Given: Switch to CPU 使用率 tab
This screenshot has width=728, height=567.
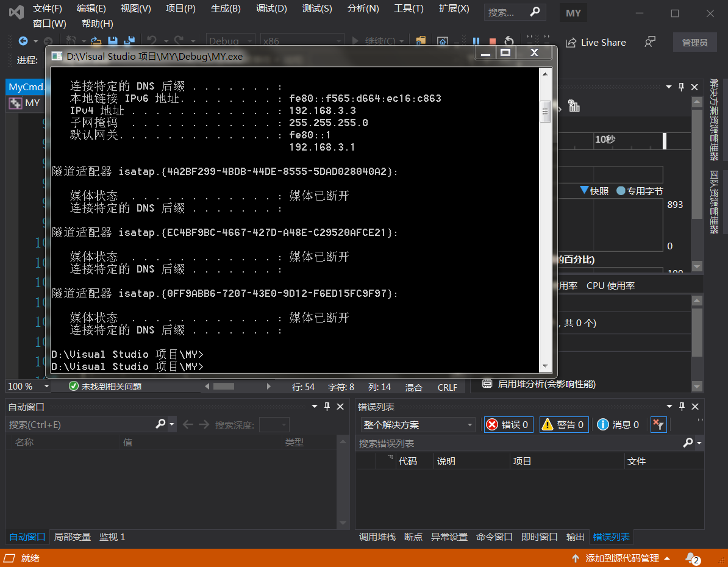Looking at the screenshot, I should (610, 285).
